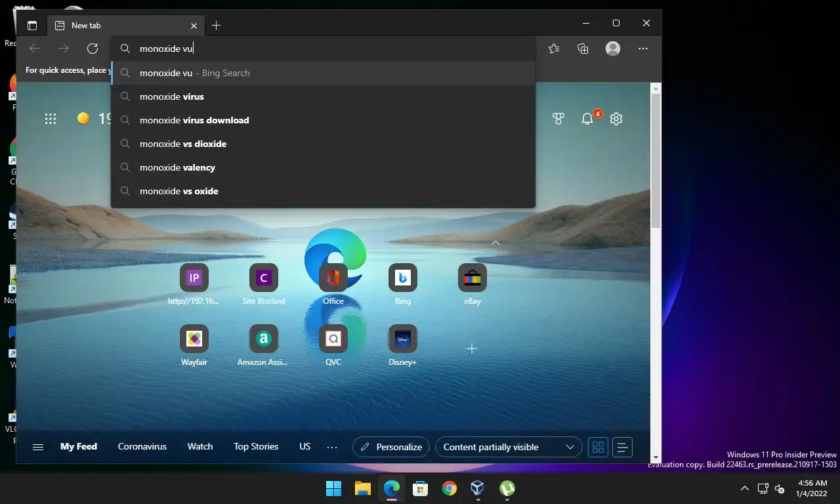This screenshot has width=840, height=504.
Task: Switch to list feed layout
Action: coord(623,448)
